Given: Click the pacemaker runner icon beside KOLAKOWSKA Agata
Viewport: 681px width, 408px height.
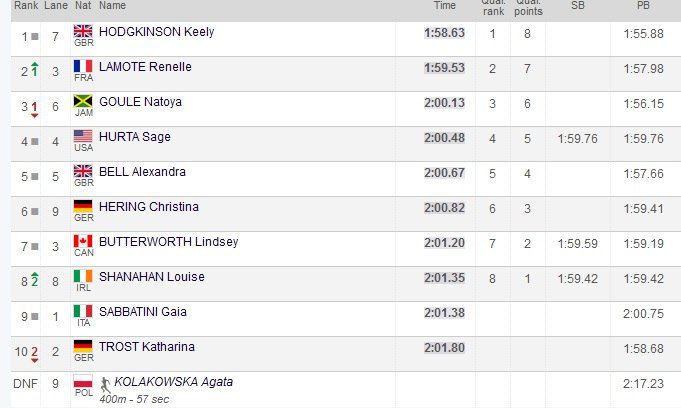Looking at the screenshot, I should tap(105, 382).
